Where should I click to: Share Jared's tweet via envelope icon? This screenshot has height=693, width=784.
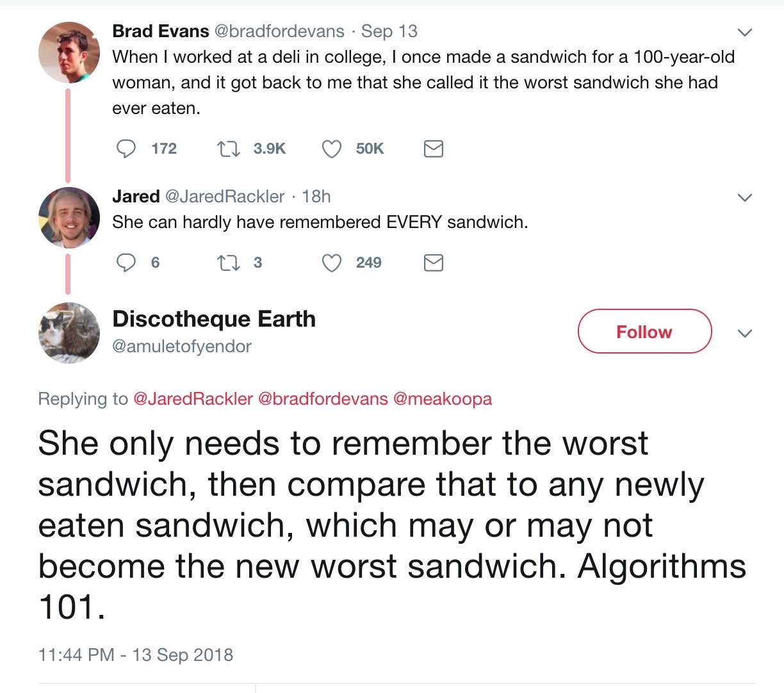pos(434,263)
